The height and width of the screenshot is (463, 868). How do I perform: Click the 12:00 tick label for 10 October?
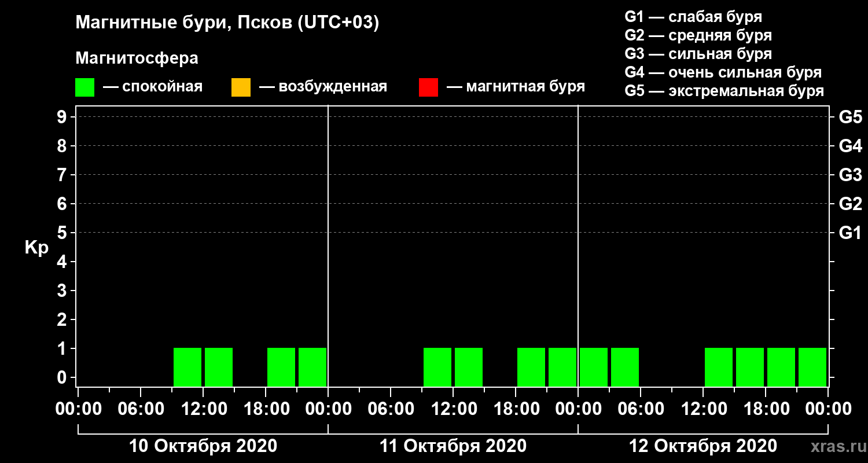click(203, 409)
